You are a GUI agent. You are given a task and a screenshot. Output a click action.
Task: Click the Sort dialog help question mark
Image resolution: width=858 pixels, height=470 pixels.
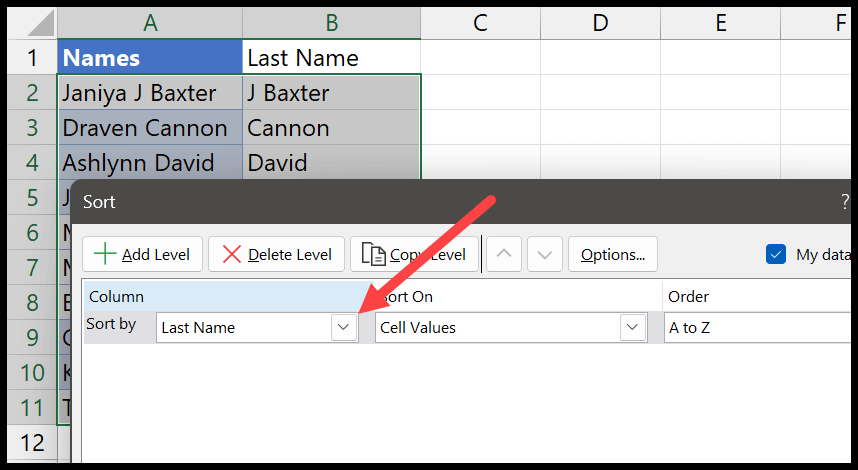[845, 201]
